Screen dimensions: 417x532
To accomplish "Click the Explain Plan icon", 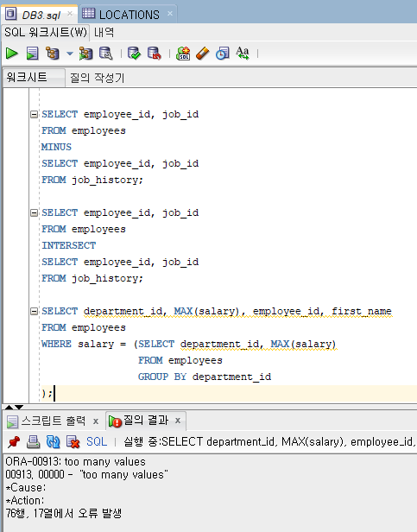I will pos(53,54).
